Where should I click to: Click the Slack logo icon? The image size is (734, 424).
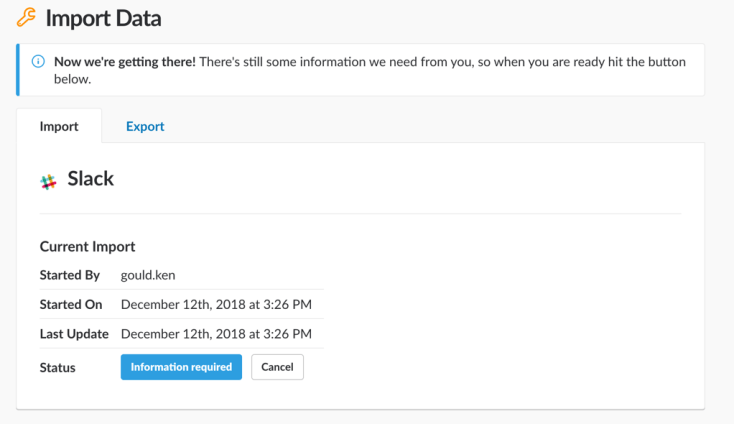coord(48,181)
